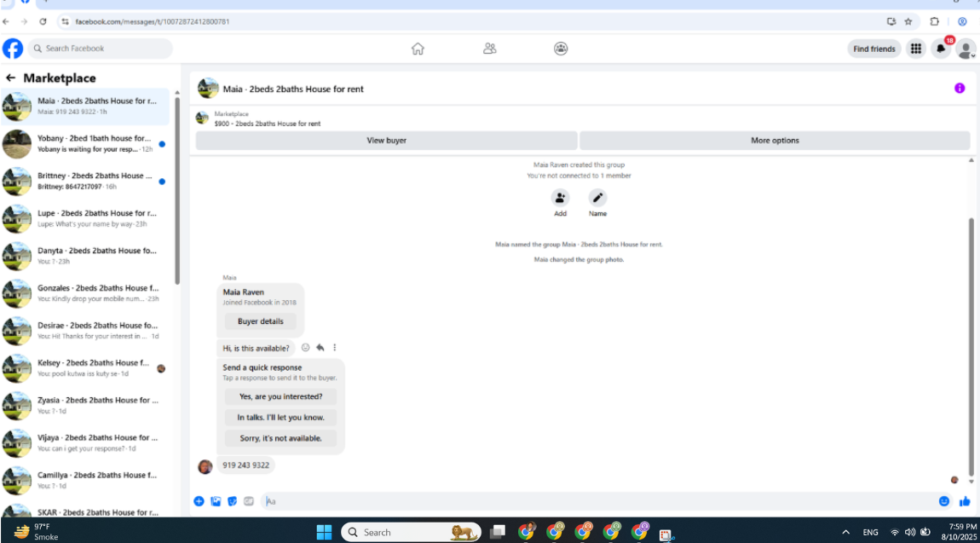
Task: Choose a sticker in composer
Action: point(232,501)
